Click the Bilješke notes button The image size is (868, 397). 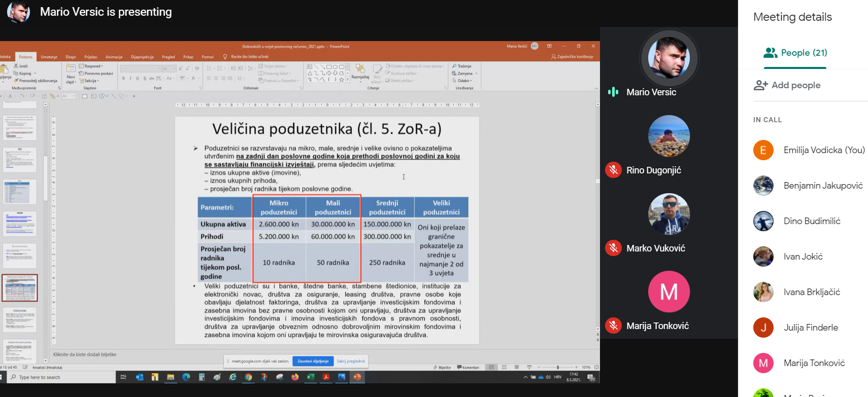pyautogui.click(x=442, y=367)
